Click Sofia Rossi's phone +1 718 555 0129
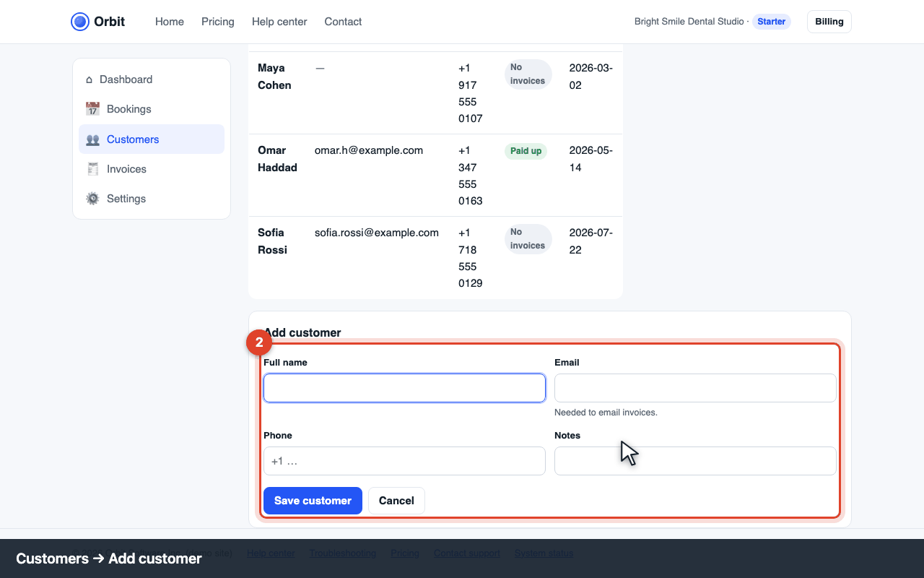This screenshot has height=578, width=924. coord(471,258)
